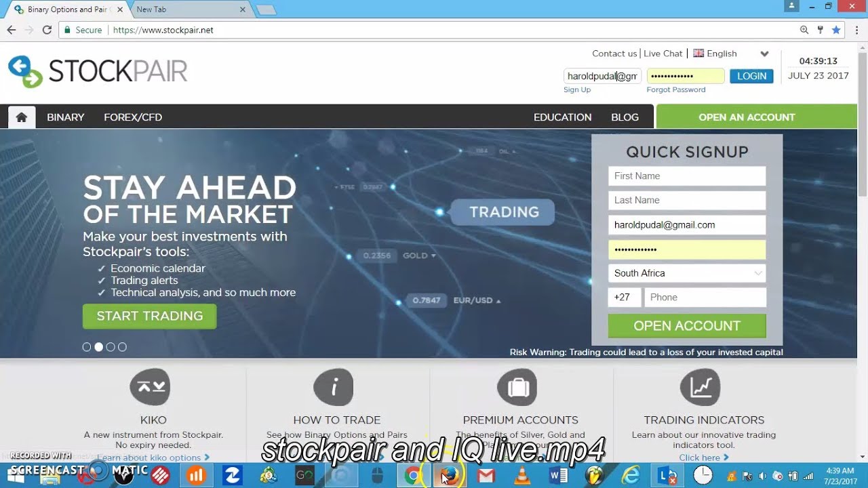The image size is (868, 488).
Task: Click the signup password field
Action: (x=687, y=249)
